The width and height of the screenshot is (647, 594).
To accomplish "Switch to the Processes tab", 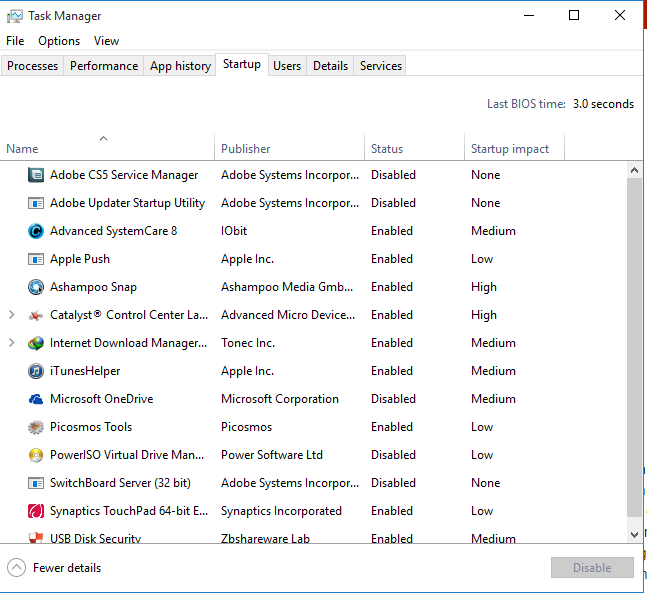I will 32,66.
